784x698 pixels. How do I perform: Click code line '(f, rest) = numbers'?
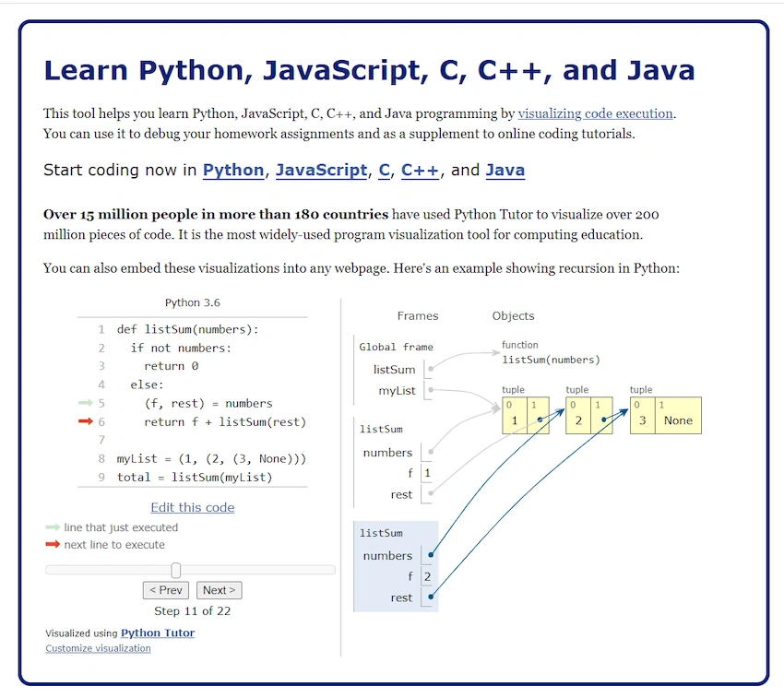pos(208,403)
